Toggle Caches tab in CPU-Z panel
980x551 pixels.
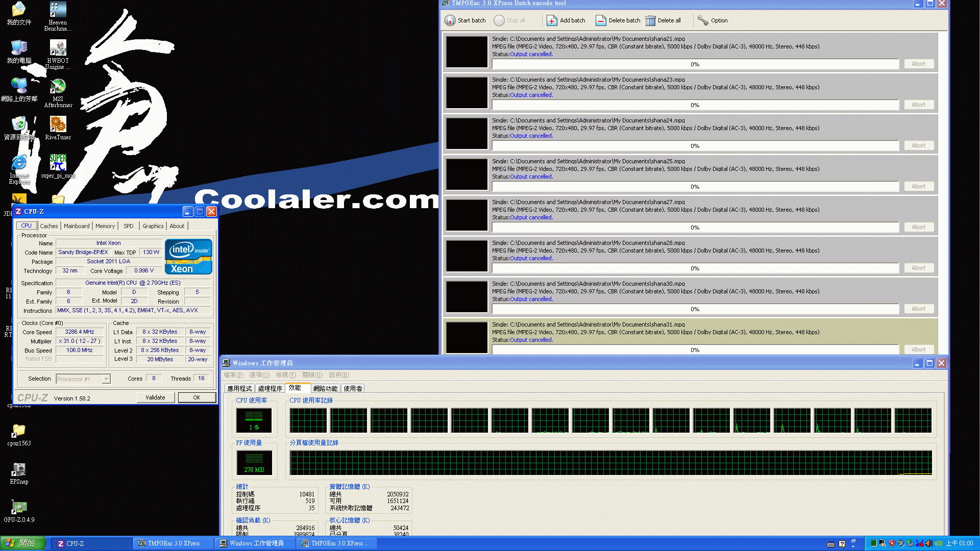48,226
